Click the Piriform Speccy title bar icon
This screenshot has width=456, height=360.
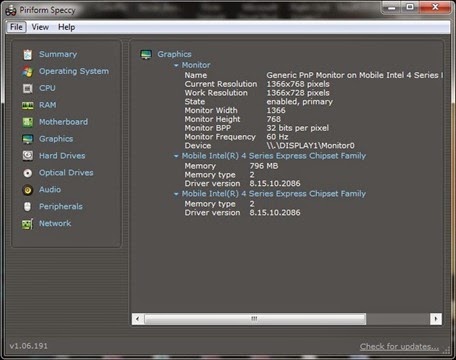point(10,11)
